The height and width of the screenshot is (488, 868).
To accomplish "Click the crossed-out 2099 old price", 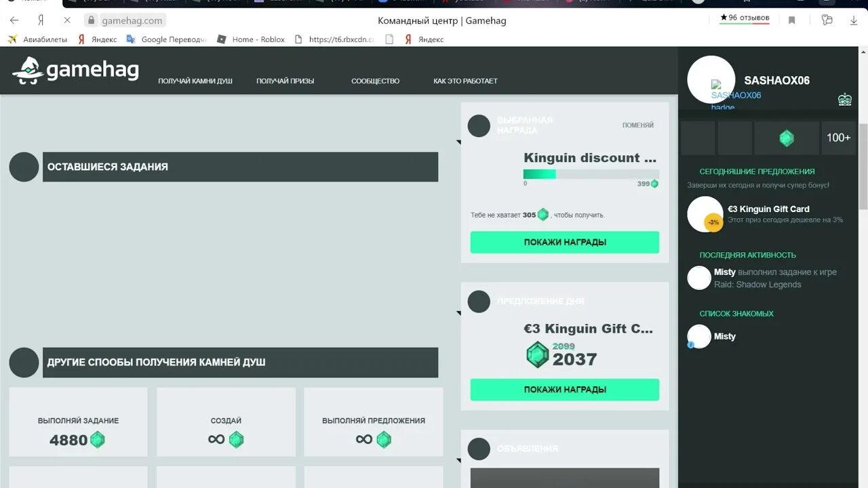I will coord(564,346).
